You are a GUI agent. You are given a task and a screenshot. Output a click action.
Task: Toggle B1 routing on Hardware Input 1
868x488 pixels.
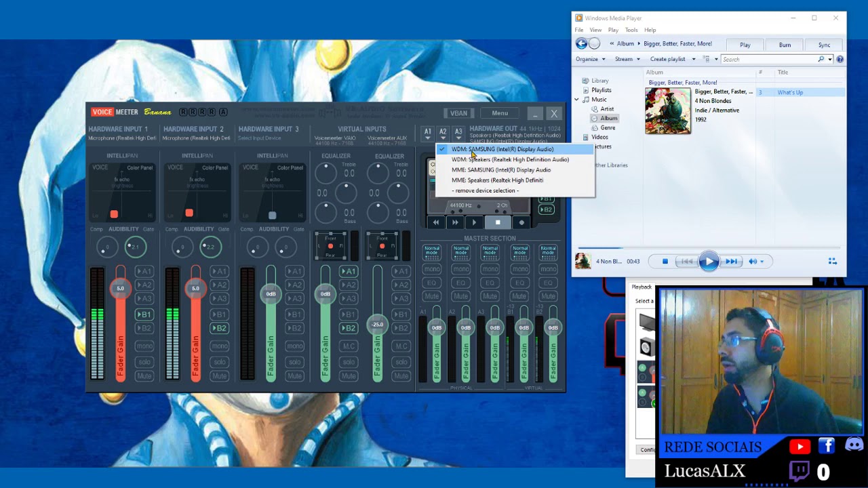(144, 314)
